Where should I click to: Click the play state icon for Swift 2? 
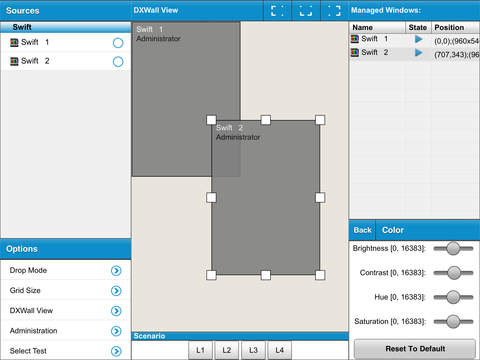click(419, 53)
